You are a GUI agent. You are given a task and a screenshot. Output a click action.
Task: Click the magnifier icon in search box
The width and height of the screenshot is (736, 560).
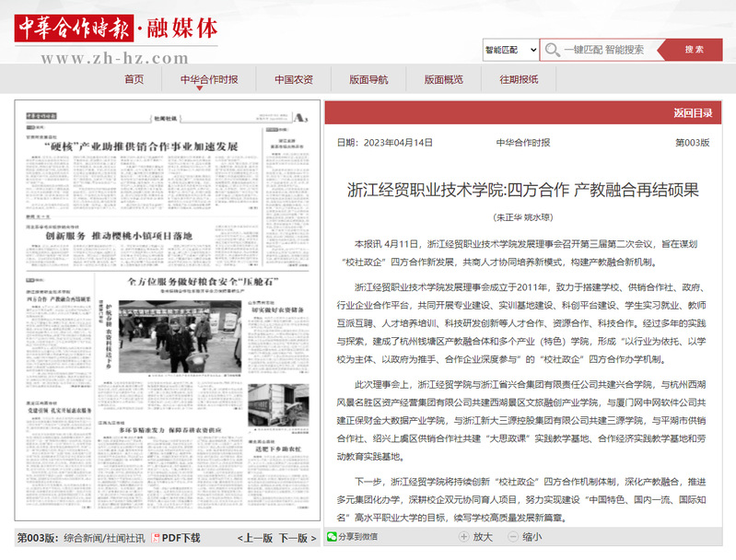tap(551, 50)
